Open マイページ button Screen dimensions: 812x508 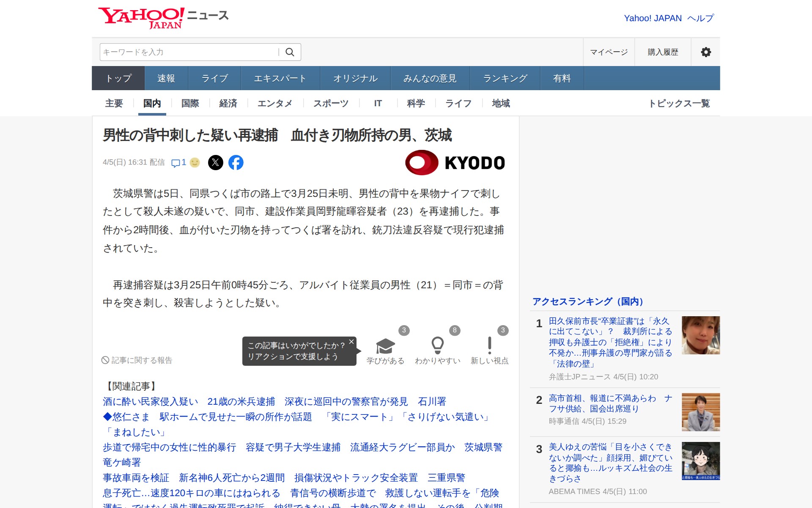pyautogui.click(x=609, y=52)
